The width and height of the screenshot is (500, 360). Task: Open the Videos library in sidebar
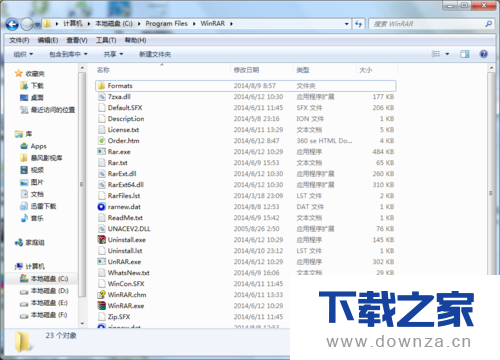32,170
